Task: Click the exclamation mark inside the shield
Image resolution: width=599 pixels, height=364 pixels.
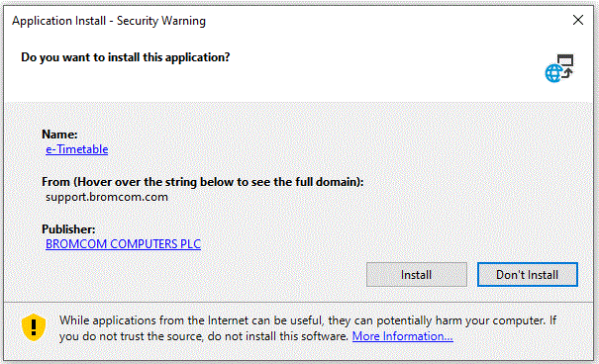Action: [x=34, y=326]
